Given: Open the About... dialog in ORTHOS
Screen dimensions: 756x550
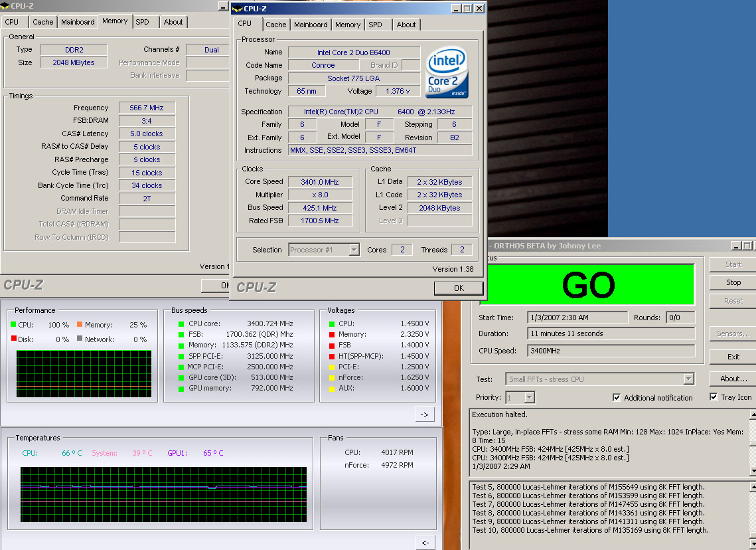Looking at the screenshot, I should tap(733, 379).
